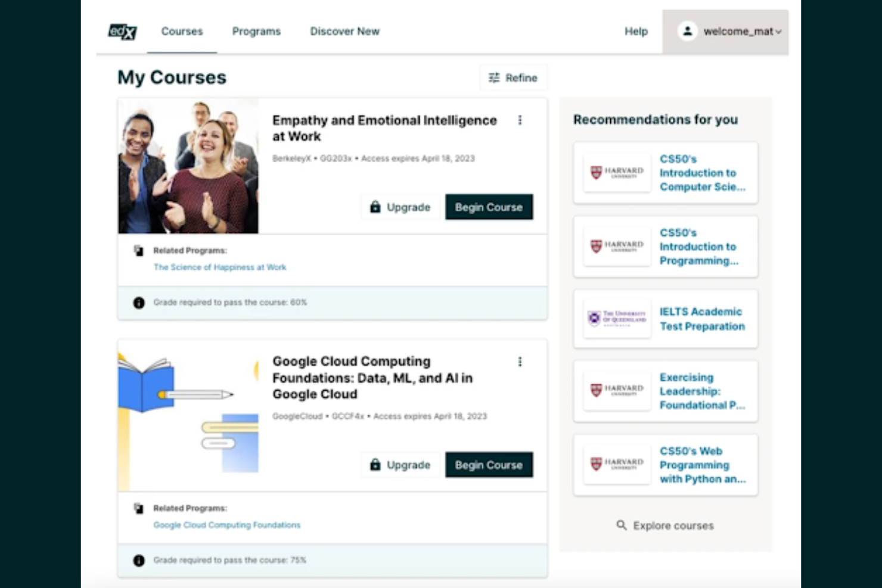Open Google Cloud Computing Foundations course title

coord(372,378)
